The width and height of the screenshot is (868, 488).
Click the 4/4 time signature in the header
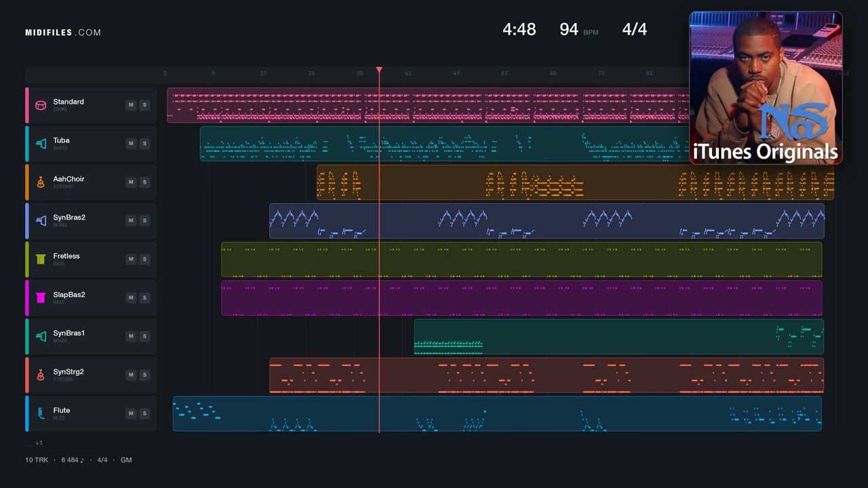coord(635,29)
